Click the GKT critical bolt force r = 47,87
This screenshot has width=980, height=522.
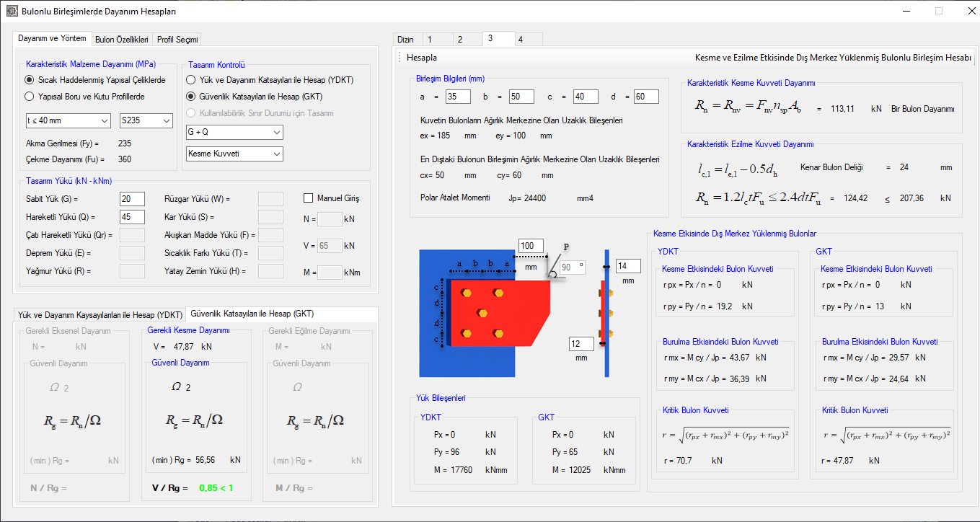point(840,461)
